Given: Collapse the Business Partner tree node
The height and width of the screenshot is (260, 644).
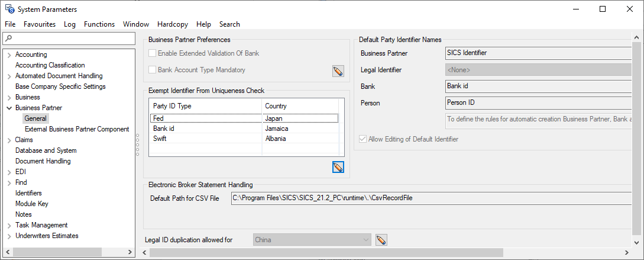Looking at the screenshot, I should pos(9,108).
